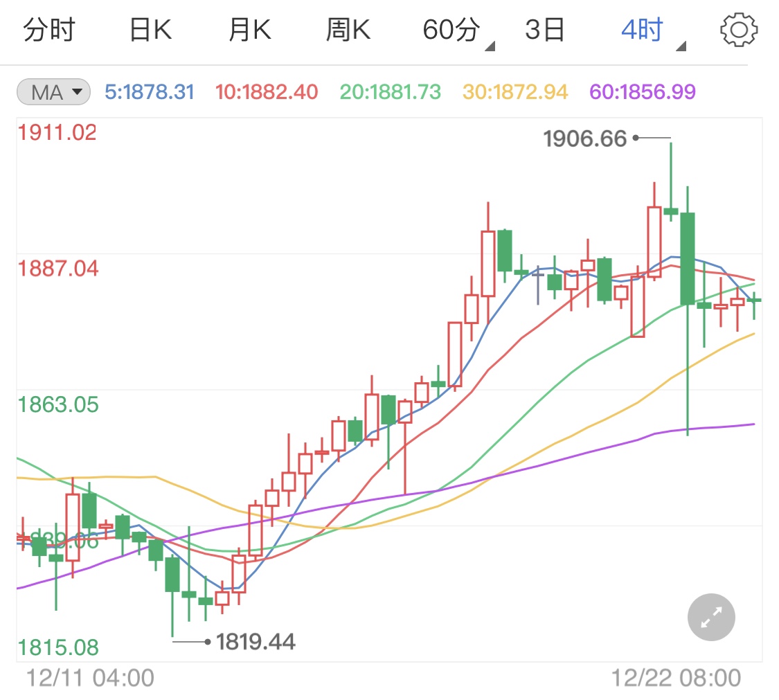Switch to the 日K tab
Image resolution: width=779 pixels, height=700 pixels.
150,30
